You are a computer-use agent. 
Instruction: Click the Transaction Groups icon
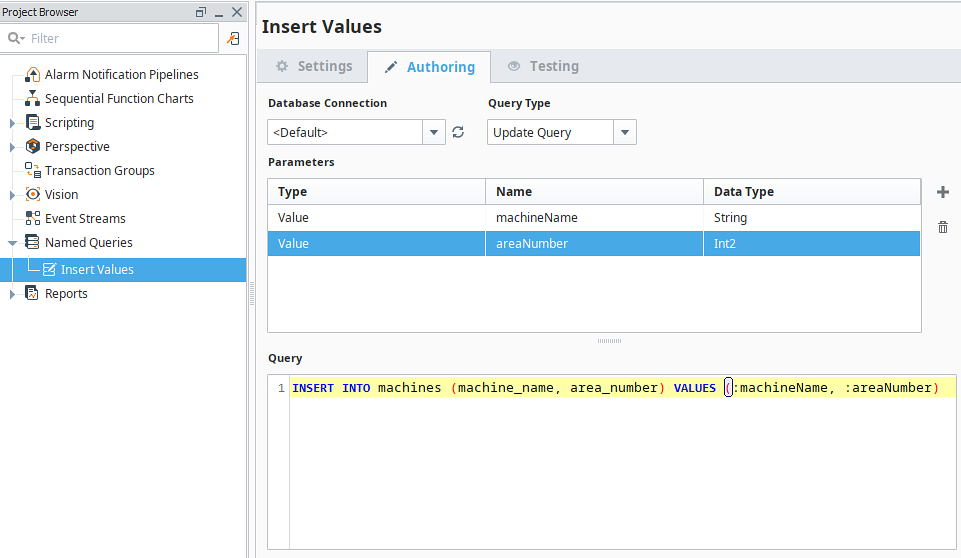click(32, 170)
